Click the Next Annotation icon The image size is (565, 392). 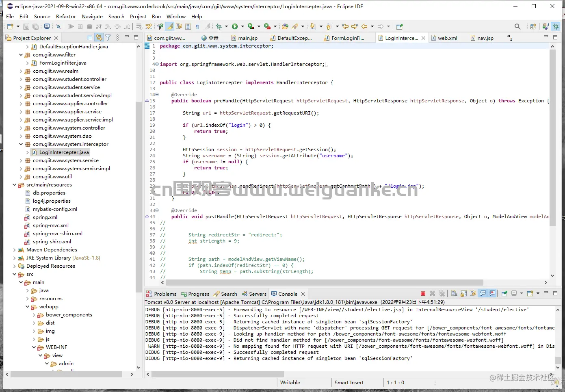coord(313,26)
